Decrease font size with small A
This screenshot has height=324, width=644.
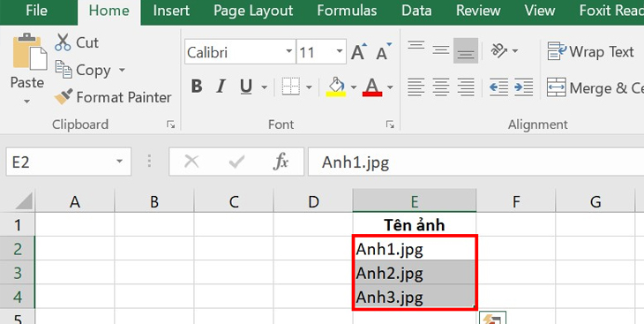click(x=384, y=52)
